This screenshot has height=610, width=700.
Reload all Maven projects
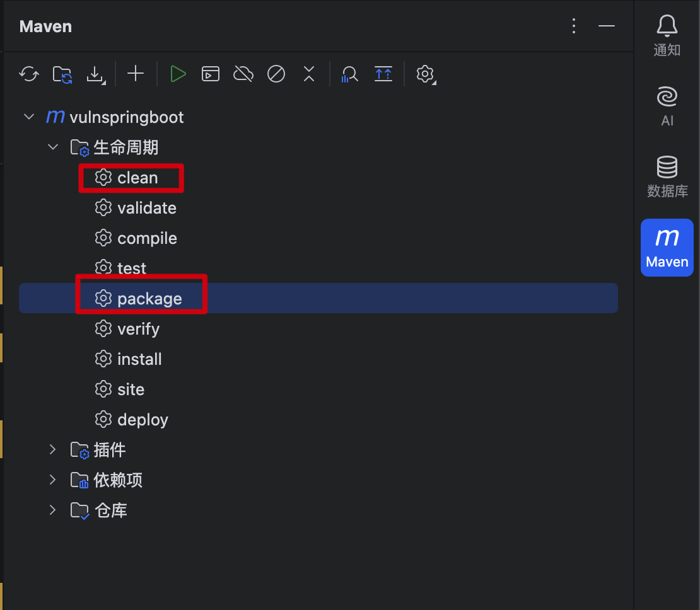coord(29,74)
